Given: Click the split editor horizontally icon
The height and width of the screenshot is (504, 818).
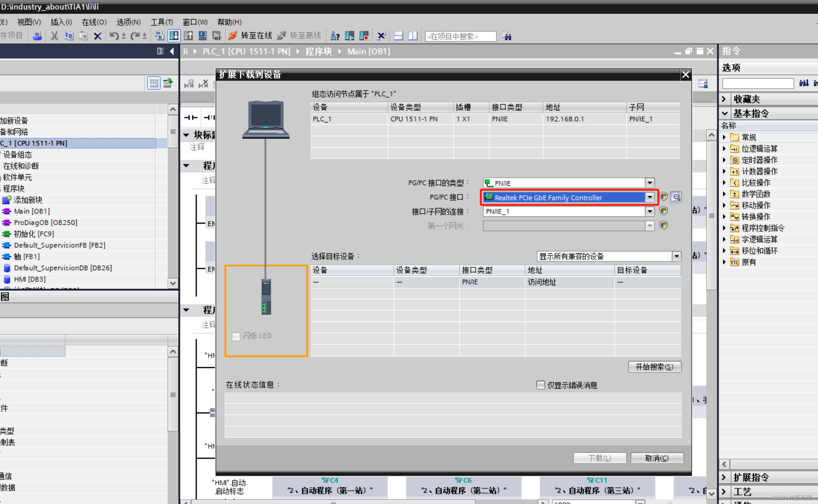Looking at the screenshot, I should pyautogui.click(x=398, y=36).
